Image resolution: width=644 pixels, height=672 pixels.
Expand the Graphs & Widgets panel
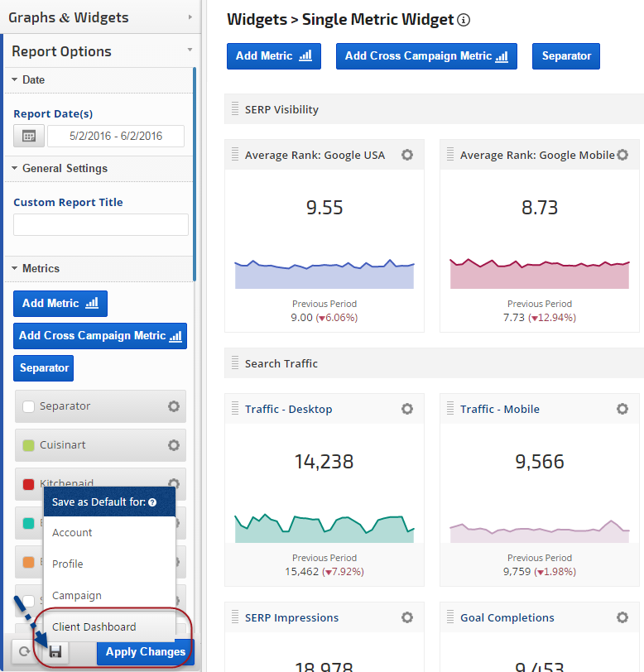(x=190, y=17)
